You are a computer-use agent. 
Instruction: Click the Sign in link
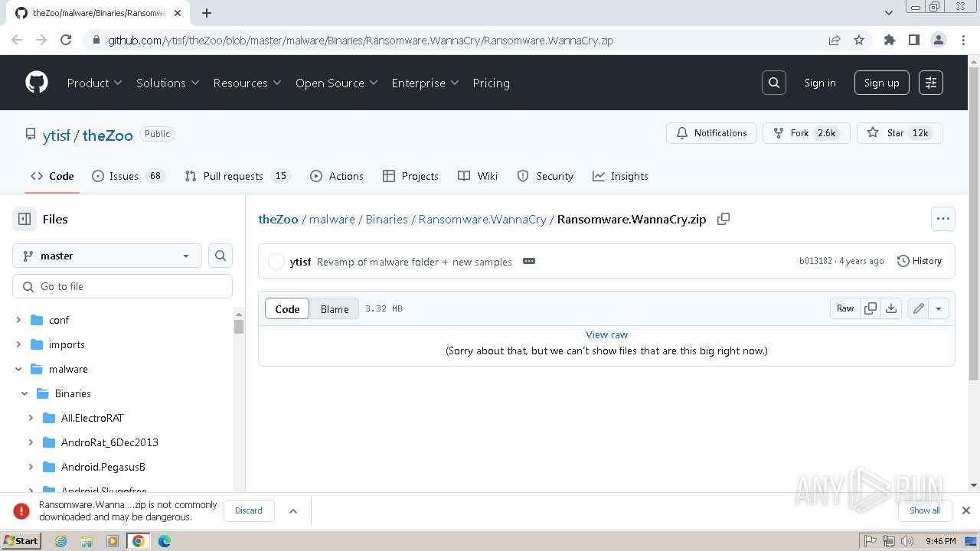click(820, 83)
